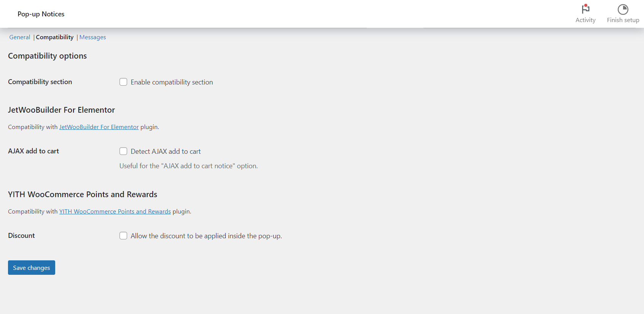The height and width of the screenshot is (314, 644).
Task: Select the Finish setup progress indicator
Action: click(623, 14)
